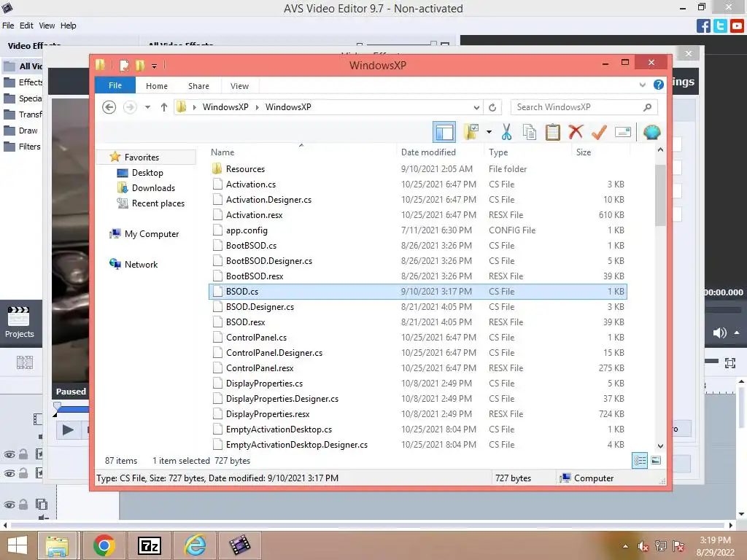Select Desktop in the Favorites pane
This screenshot has width=747, height=560.
(147, 173)
